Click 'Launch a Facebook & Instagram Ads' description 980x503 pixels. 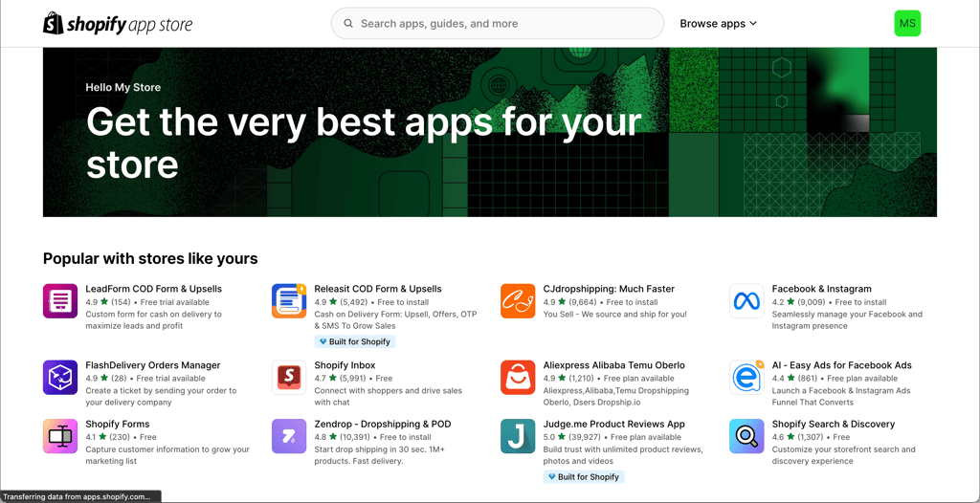coord(841,396)
